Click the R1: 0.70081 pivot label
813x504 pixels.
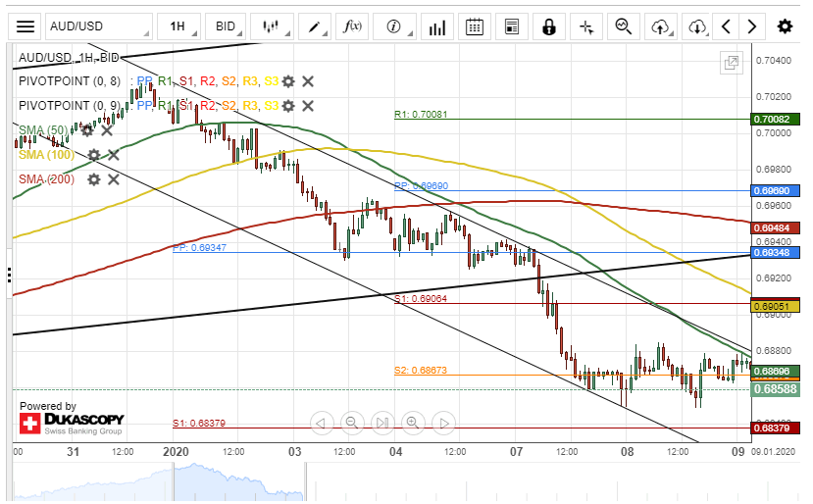click(421, 114)
